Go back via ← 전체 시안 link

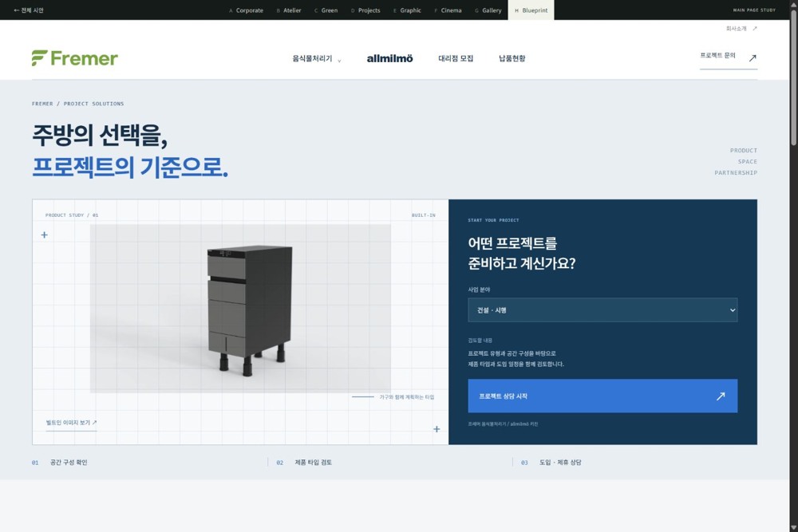point(29,10)
